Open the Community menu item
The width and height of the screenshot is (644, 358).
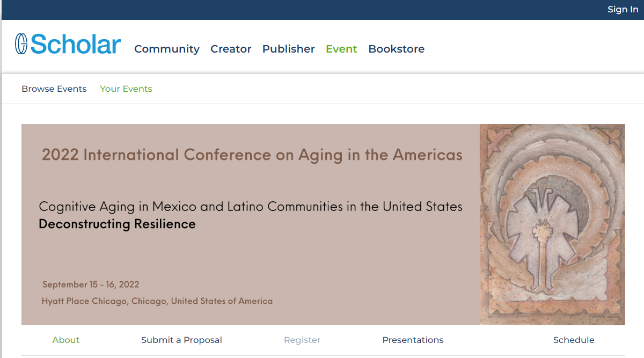(x=167, y=49)
